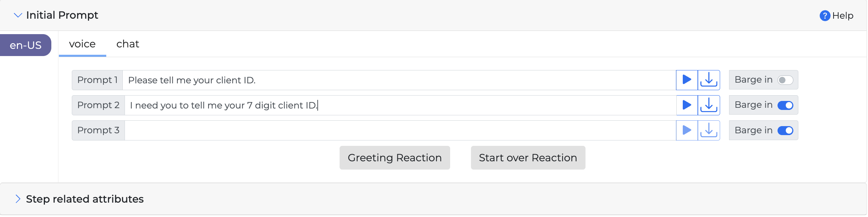
Task: Focus the Prompt 1 client ID text field
Action: [x=398, y=80]
